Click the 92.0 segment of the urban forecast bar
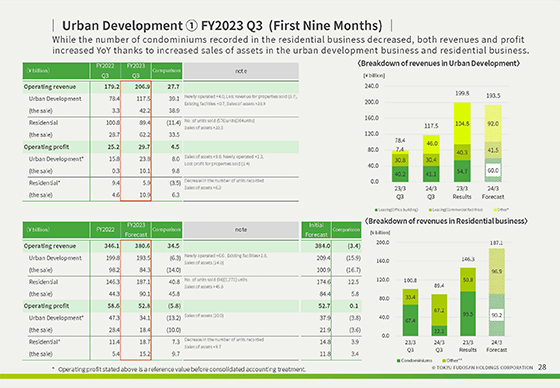 pyautogui.click(x=493, y=124)
